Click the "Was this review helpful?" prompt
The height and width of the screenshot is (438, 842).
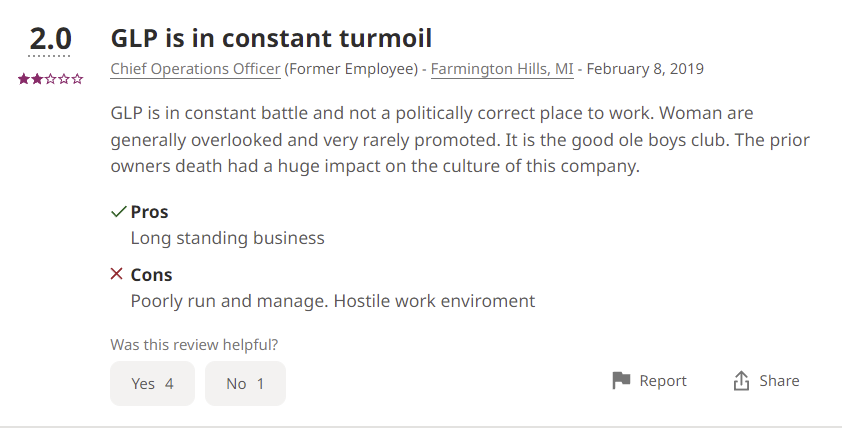[194, 345]
